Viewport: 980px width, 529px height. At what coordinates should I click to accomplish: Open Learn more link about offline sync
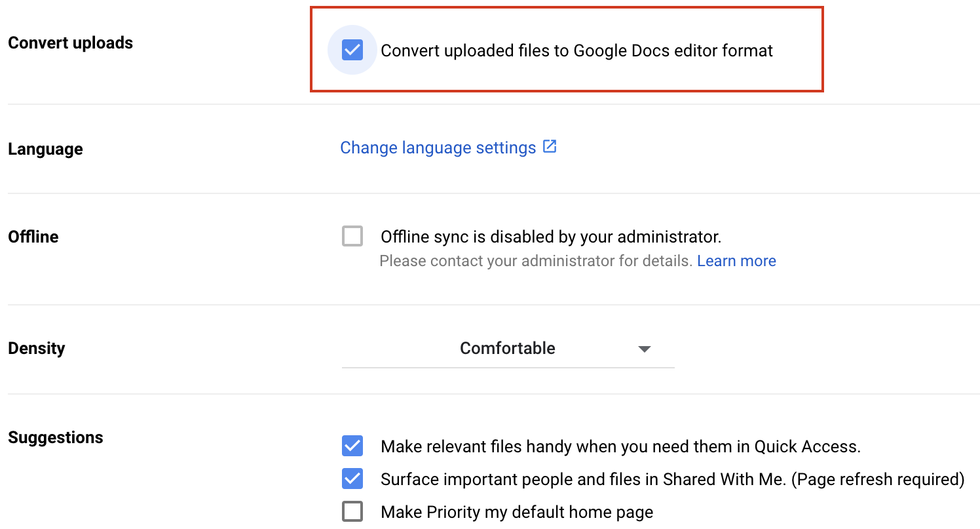pos(736,261)
